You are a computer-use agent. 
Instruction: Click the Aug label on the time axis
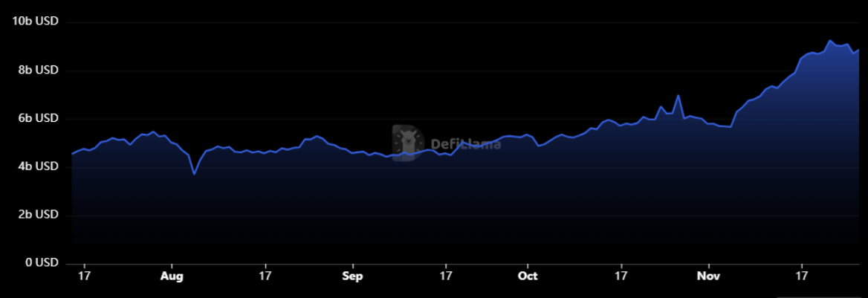tap(172, 276)
